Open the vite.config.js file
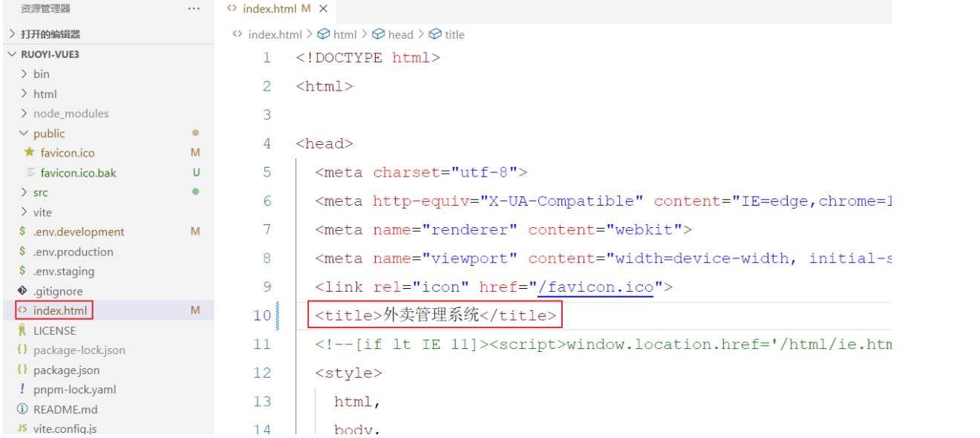Screen dimensions: 980x438 tap(65, 428)
